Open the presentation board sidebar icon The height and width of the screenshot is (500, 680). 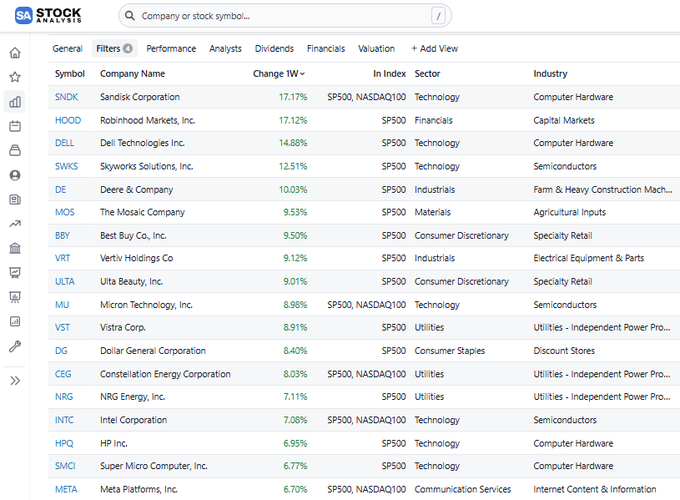pyautogui.click(x=15, y=297)
